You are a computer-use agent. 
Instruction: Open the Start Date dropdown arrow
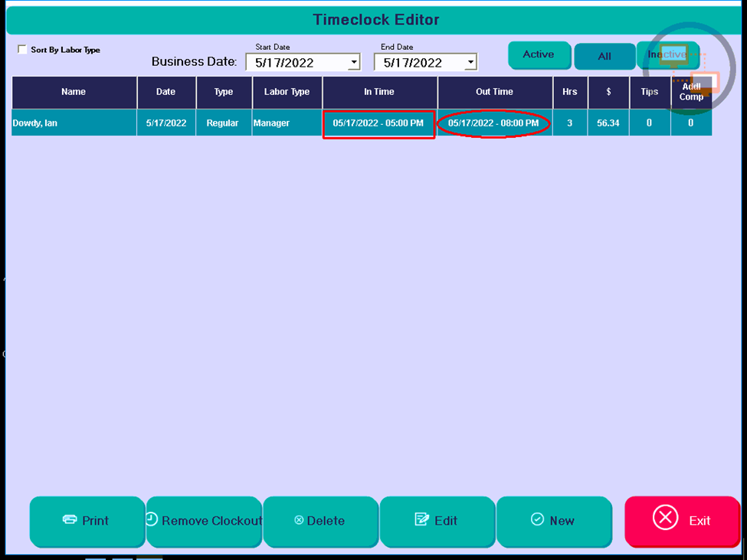[354, 62]
